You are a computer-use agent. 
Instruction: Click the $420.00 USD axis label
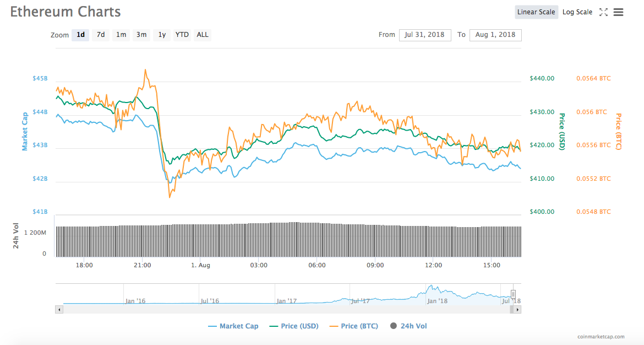point(542,145)
